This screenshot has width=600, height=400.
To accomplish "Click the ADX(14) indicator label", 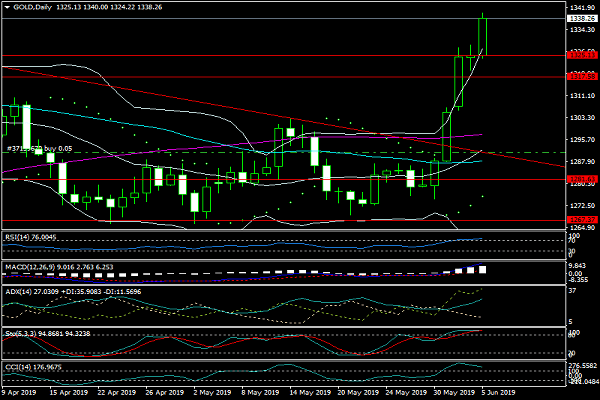I will pyautogui.click(x=73, y=292).
